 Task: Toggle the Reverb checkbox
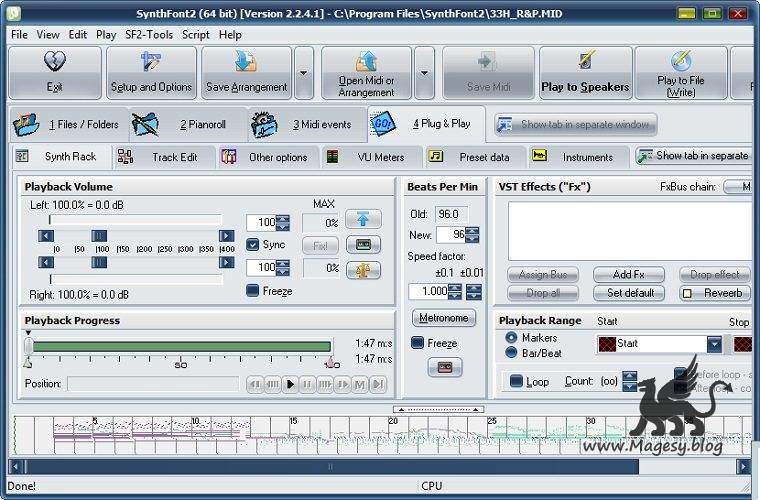coord(687,293)
